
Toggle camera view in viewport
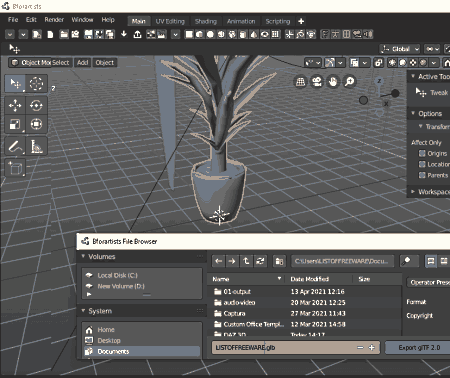[317, 82]
